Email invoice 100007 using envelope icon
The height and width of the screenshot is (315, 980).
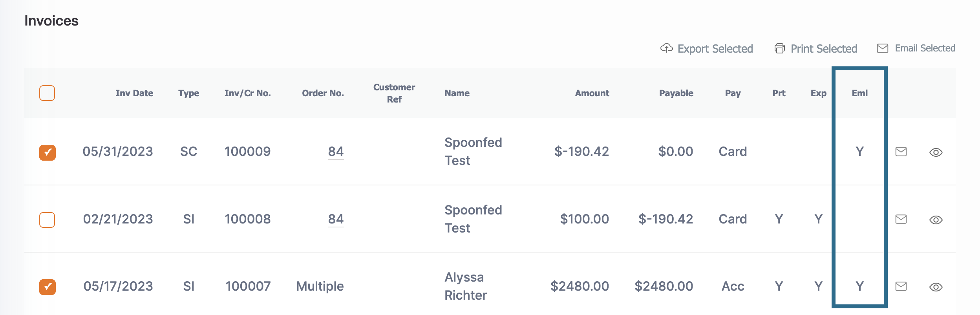pyautogui.click(x=901, y=286)
